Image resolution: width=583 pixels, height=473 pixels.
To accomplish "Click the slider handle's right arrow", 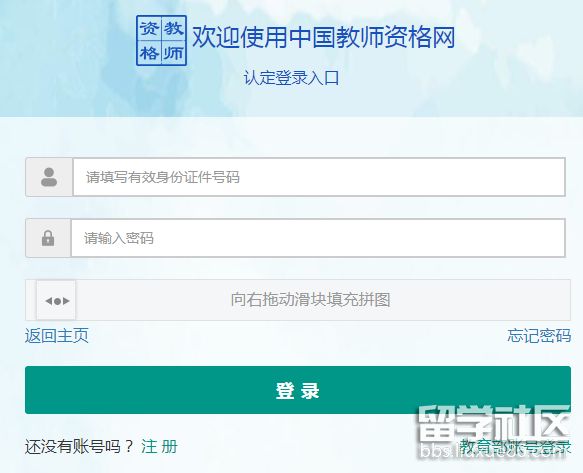I will [x=66, y=301].
